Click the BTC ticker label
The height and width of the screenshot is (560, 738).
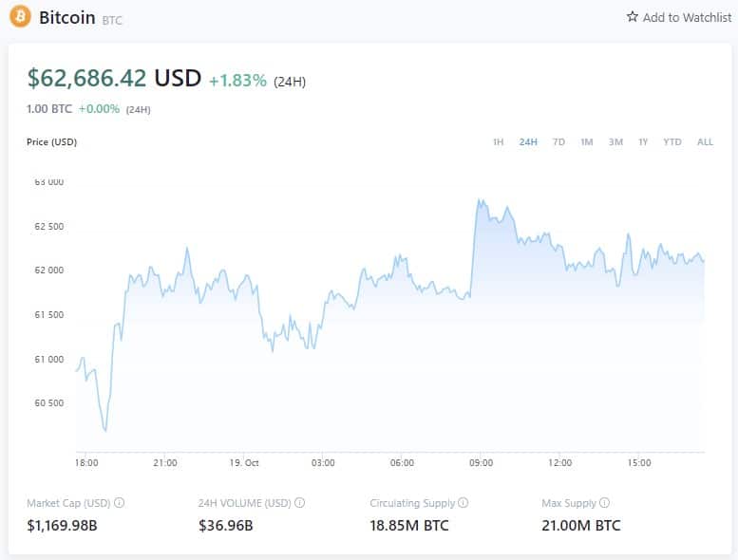pyautogui.click(x=112, y=20)
